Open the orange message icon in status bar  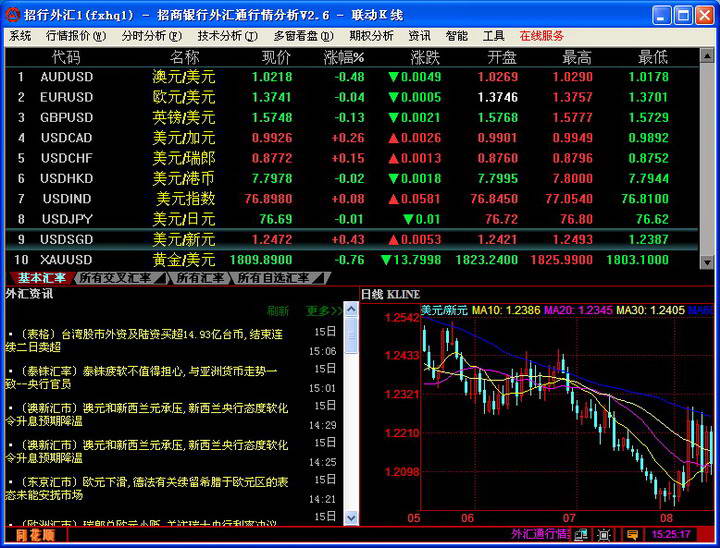click(x=632, y=534)
